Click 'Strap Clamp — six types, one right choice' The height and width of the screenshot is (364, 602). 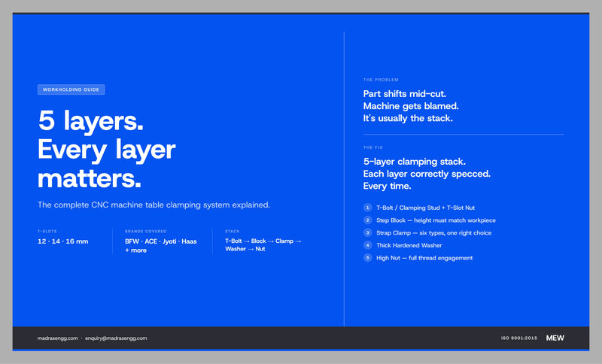434,233
